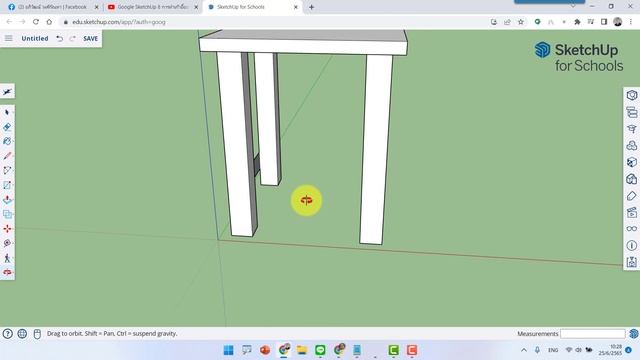640x360 pixels.
Task: Select the Orbit tool in left toolbar
Action: pos(7,272)
